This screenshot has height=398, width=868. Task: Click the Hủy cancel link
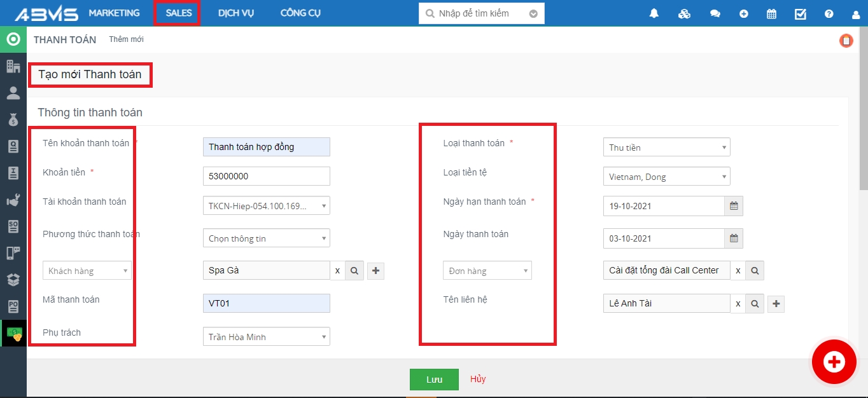(x=478, y=379)
